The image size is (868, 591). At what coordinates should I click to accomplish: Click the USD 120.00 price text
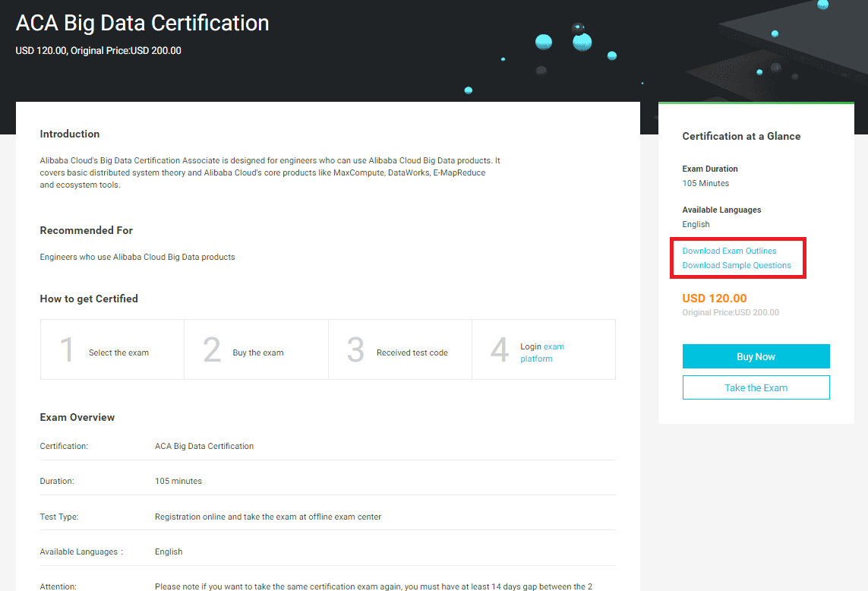(x=714, y=299)
